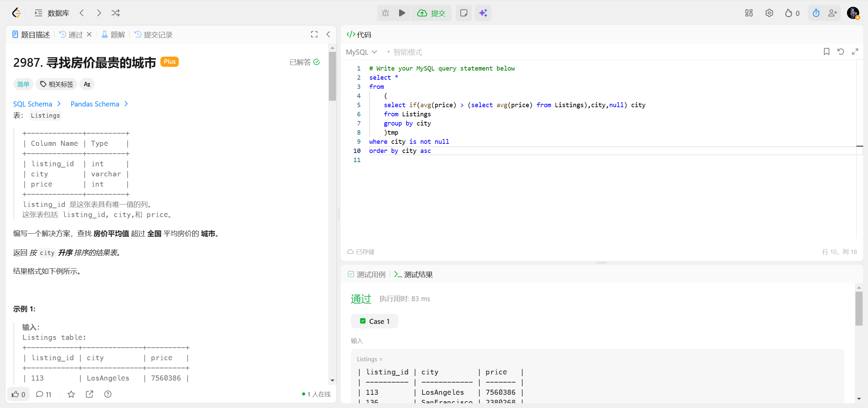
Task: Run the code with play button
Action: (x=402, y=13)
